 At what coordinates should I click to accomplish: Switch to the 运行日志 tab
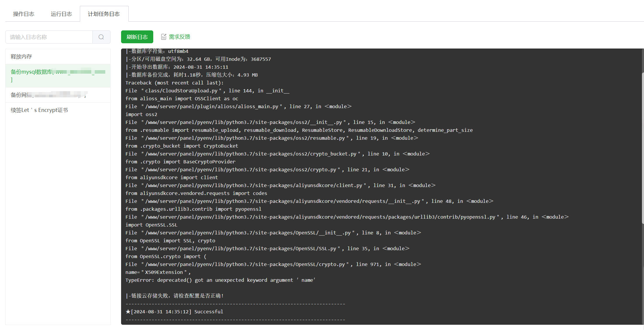pos(61,14)
